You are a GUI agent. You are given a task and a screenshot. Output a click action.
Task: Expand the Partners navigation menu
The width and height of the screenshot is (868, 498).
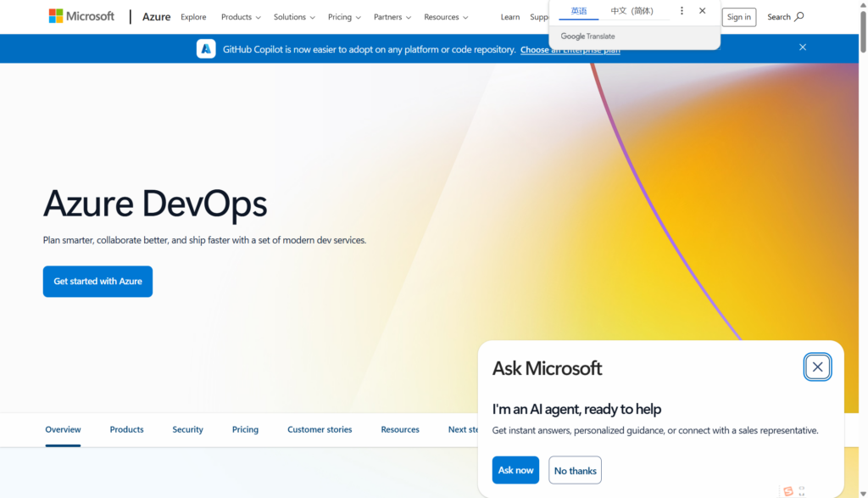tap(392, 17)
